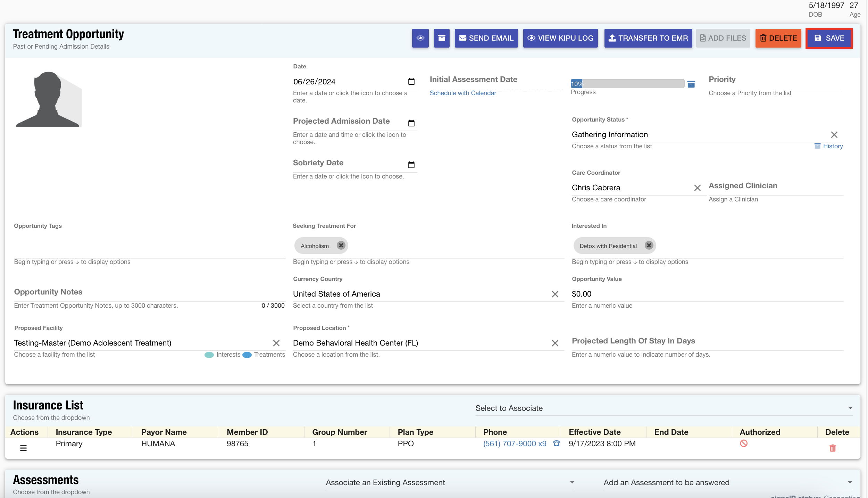Toggle the Authorized status icon
Screen dimensions: 868x498
click(x=743, y=443)
